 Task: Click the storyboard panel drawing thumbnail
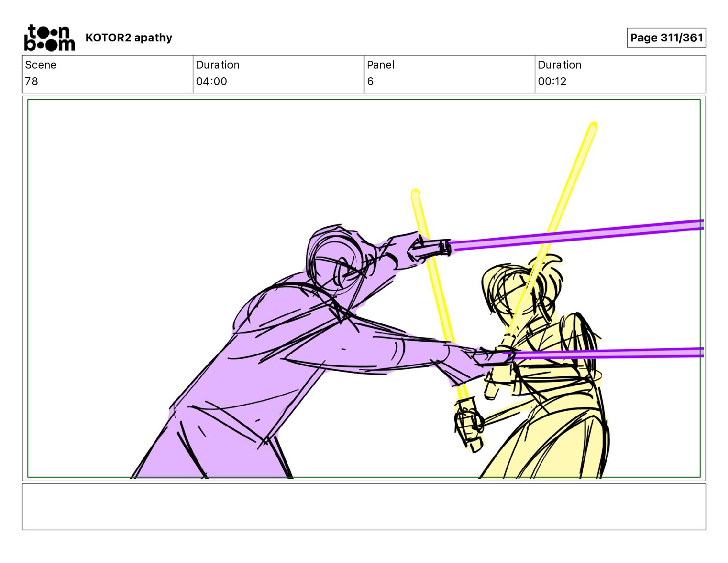click(x=364, y=288)
